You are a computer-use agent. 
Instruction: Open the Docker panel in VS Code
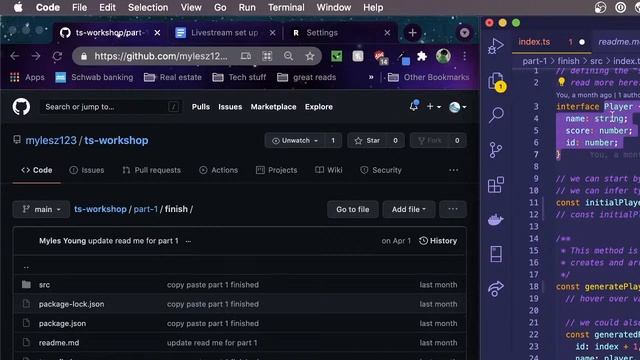[496, 220]
